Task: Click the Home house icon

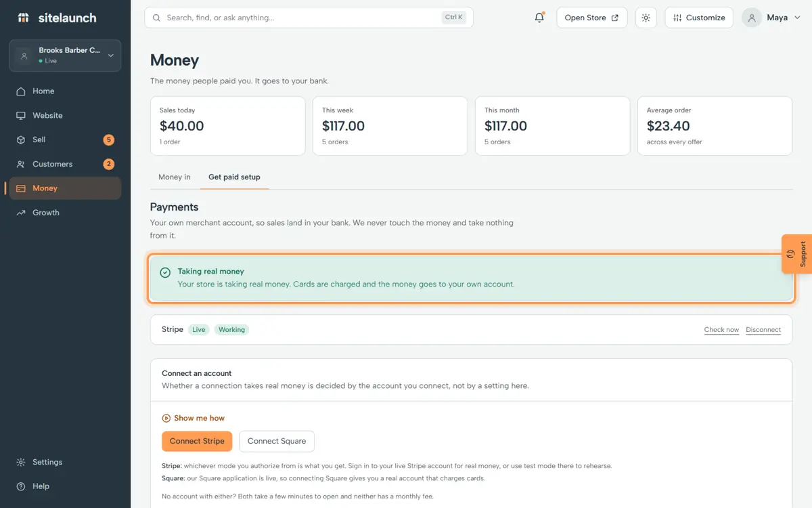Action: [x=21, y=91]
